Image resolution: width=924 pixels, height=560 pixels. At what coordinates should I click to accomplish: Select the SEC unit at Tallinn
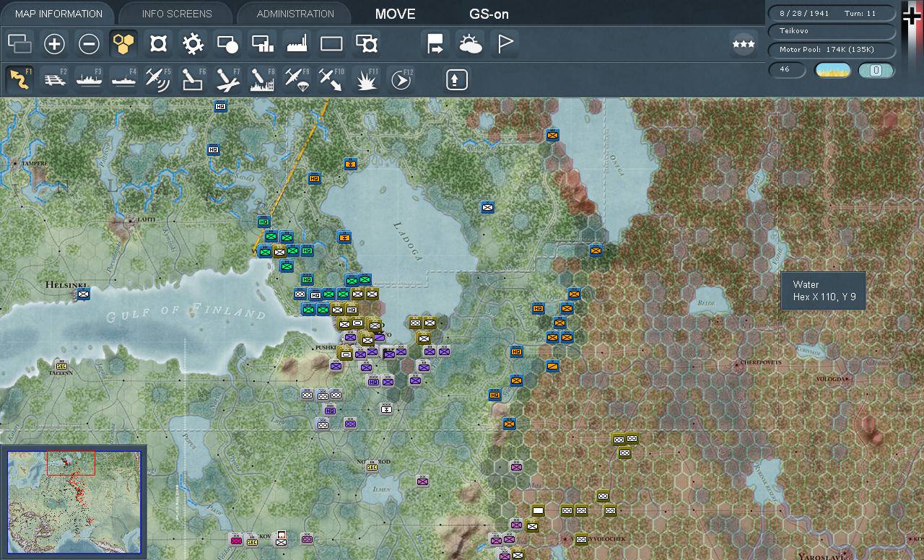click(x=61, y=366)
